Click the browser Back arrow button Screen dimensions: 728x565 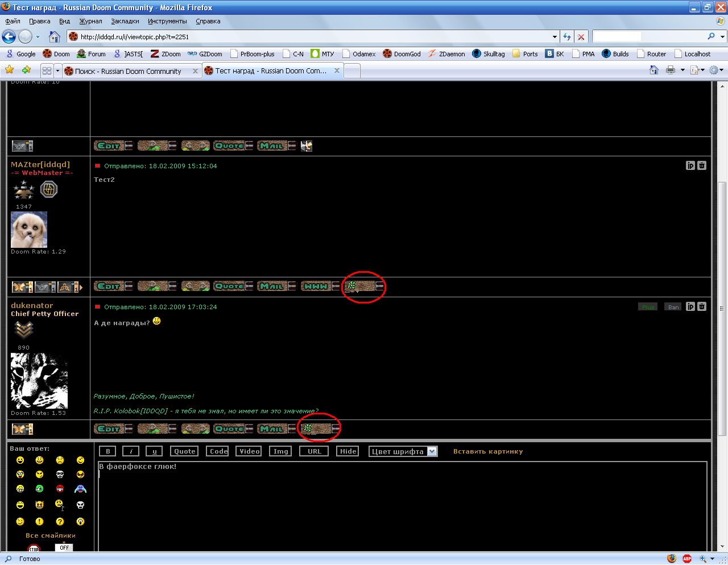[9, 37]
